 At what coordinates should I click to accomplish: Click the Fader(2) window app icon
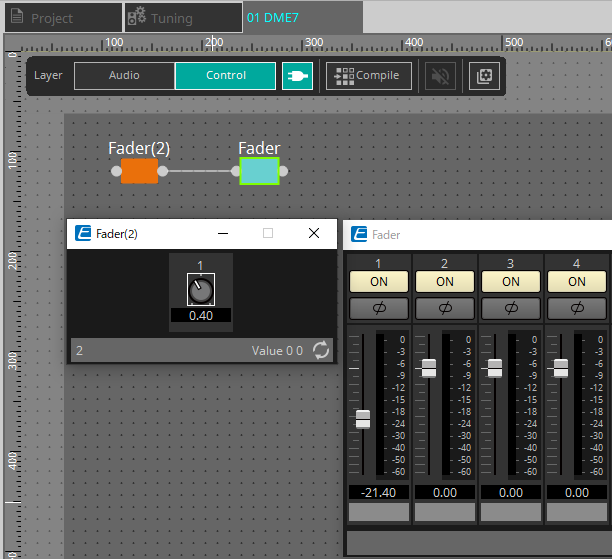[83, 233]
